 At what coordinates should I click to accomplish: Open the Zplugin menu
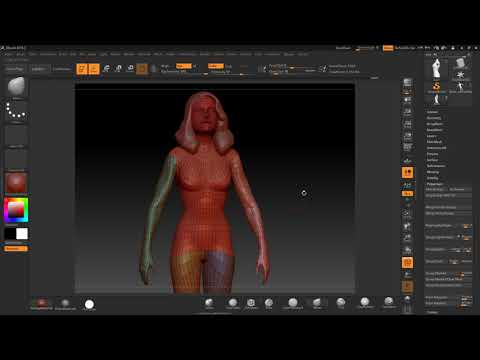[x=289, y=54]
